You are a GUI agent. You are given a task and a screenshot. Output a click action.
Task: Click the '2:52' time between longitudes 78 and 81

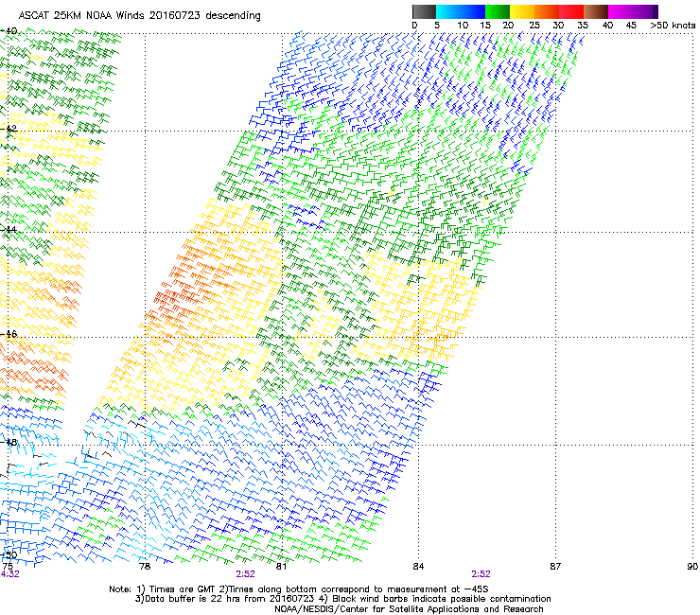point(246,574)
